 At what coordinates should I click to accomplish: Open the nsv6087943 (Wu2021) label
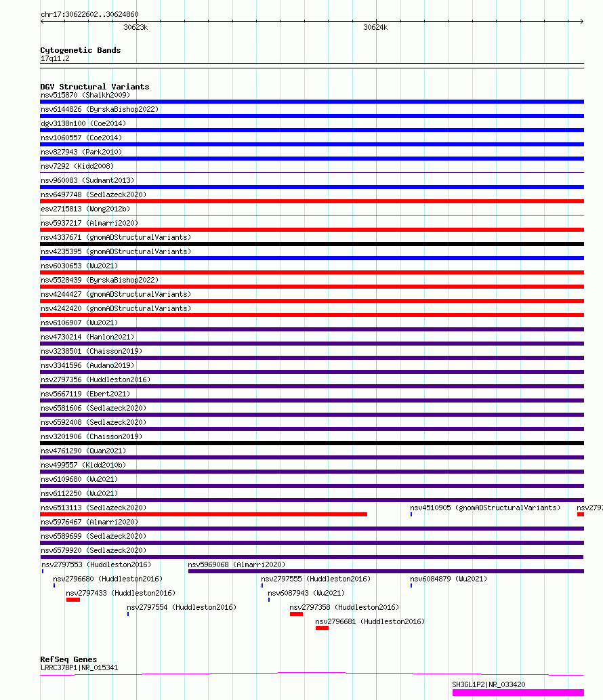point(306,594)
